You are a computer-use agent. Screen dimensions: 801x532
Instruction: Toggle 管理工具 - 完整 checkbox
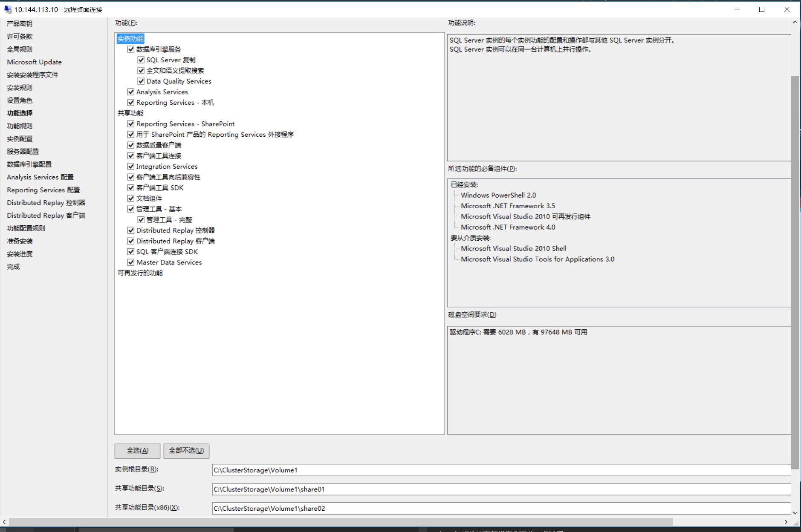point(141,220)
